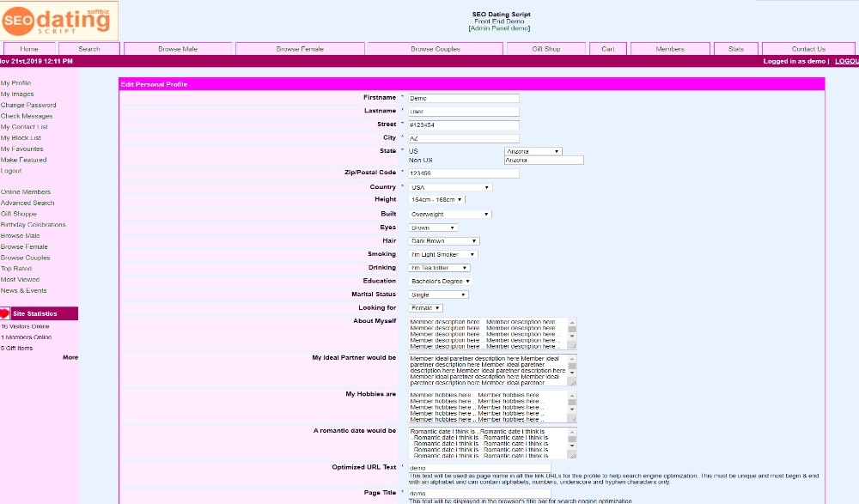Click the Non US state text field

544,160
